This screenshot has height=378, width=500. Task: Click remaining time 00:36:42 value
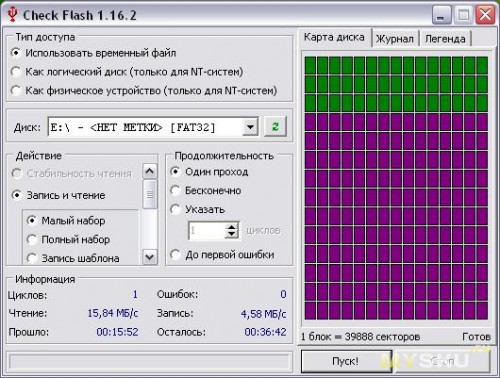click(265, 332)
